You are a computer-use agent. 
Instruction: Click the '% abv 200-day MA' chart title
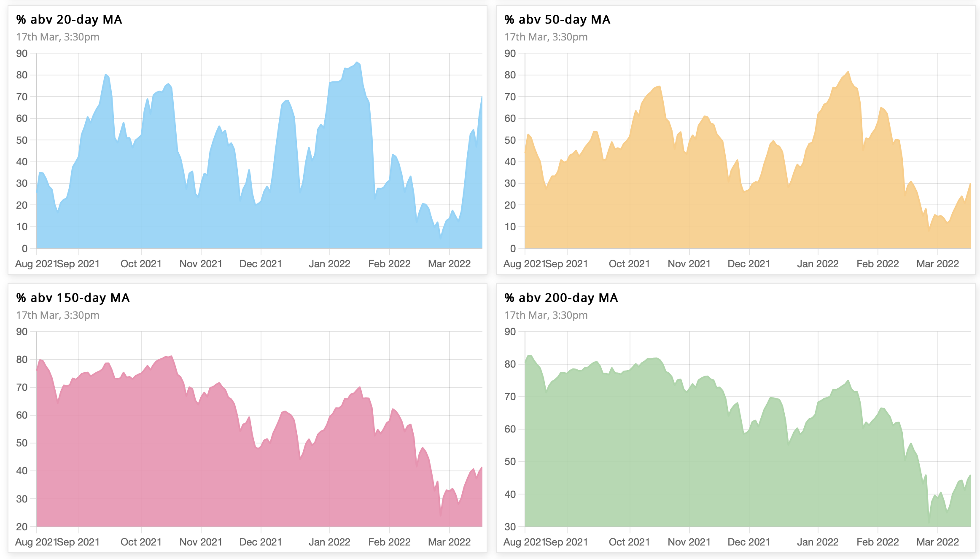click(x=561, y=298)
